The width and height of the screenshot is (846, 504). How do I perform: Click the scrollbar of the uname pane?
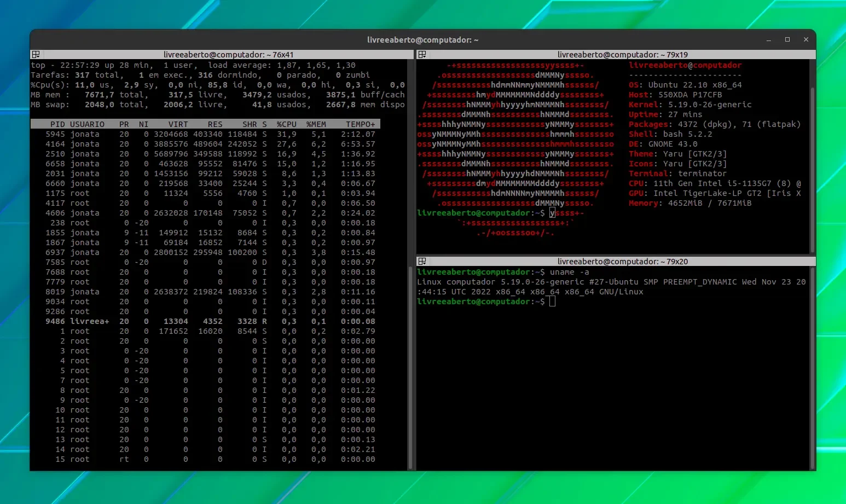(813, 368)
